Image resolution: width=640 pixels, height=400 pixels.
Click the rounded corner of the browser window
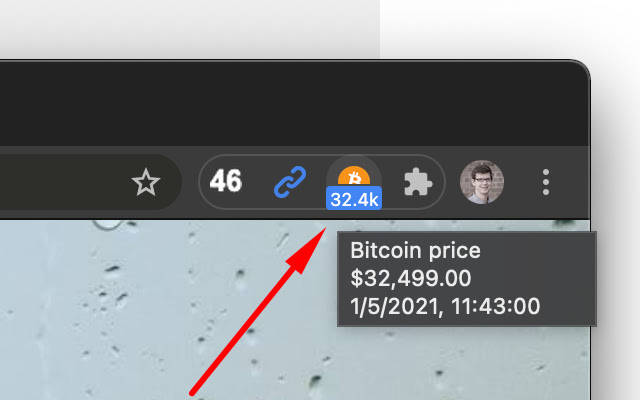click(582, 69)
